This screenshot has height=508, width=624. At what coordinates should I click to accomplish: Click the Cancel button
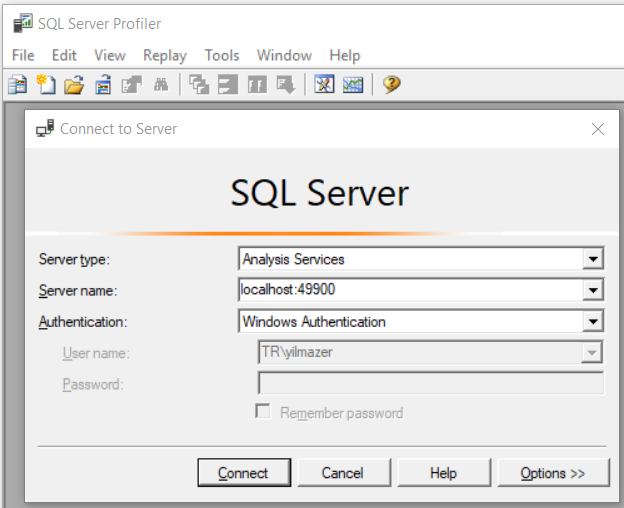[x=344, y=473]
